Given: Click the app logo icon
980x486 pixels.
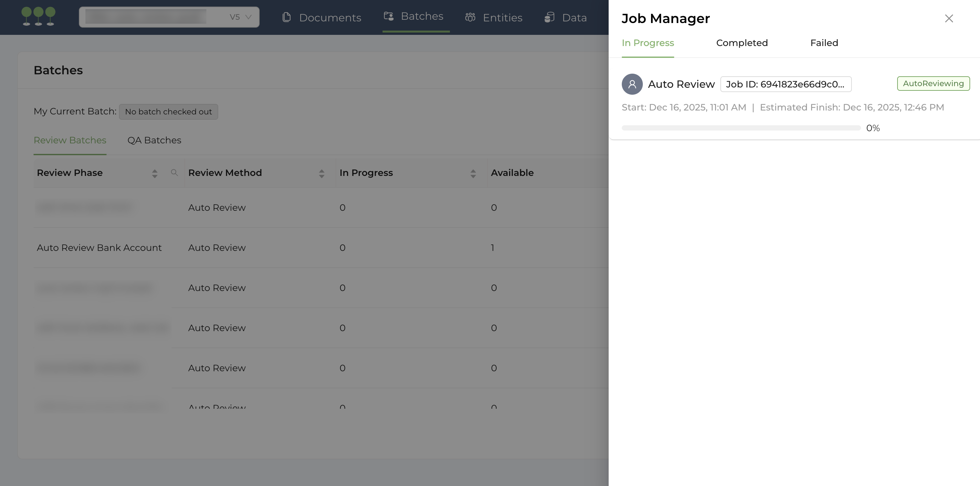Looking at the screenshot, I should click(38, 16).
